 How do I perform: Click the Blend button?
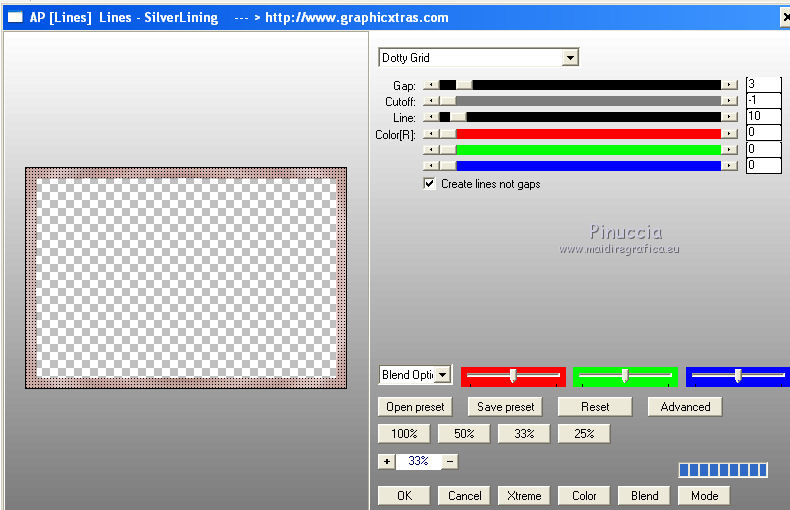[644, 496]
